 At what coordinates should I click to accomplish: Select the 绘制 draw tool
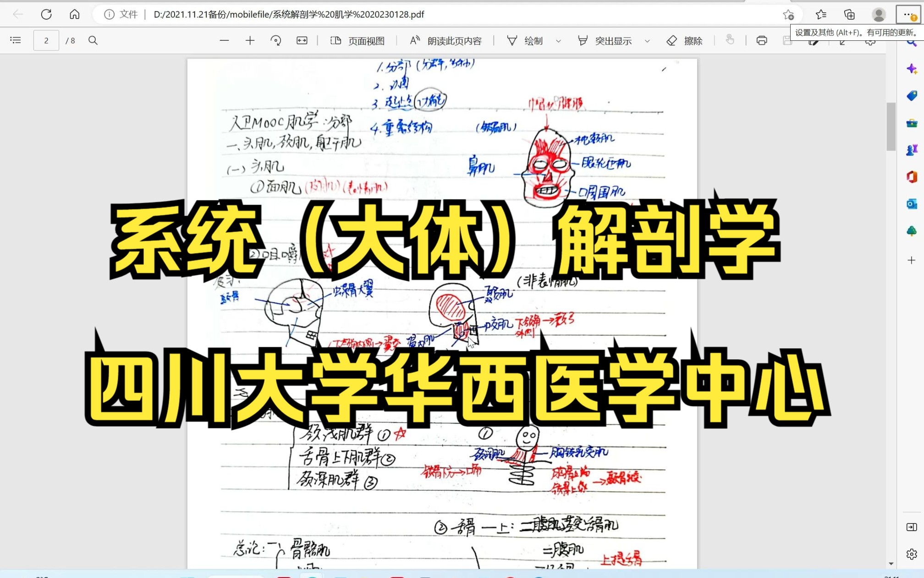[x=525, y=41]
